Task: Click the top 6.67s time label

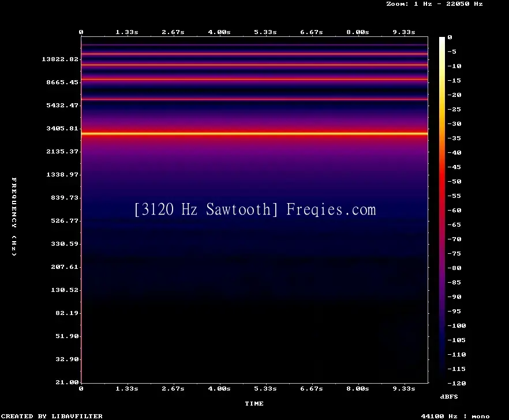Action: (311, 32)
